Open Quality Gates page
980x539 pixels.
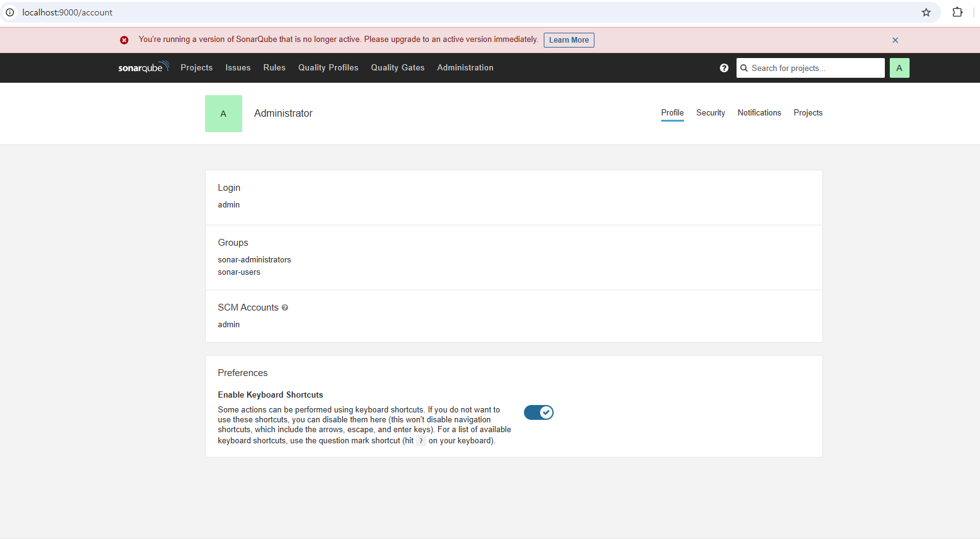[x=397, y=68]
